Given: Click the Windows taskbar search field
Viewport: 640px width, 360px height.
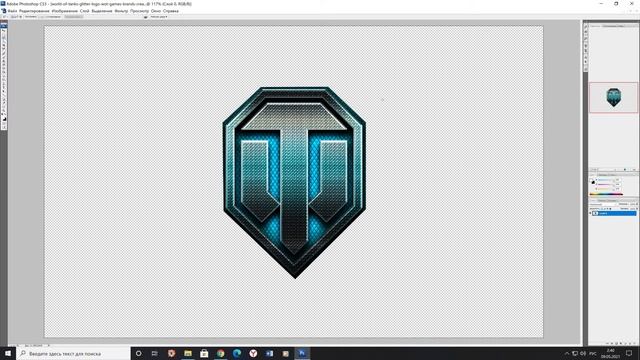Looking at the screenshot, I should 73,353.
